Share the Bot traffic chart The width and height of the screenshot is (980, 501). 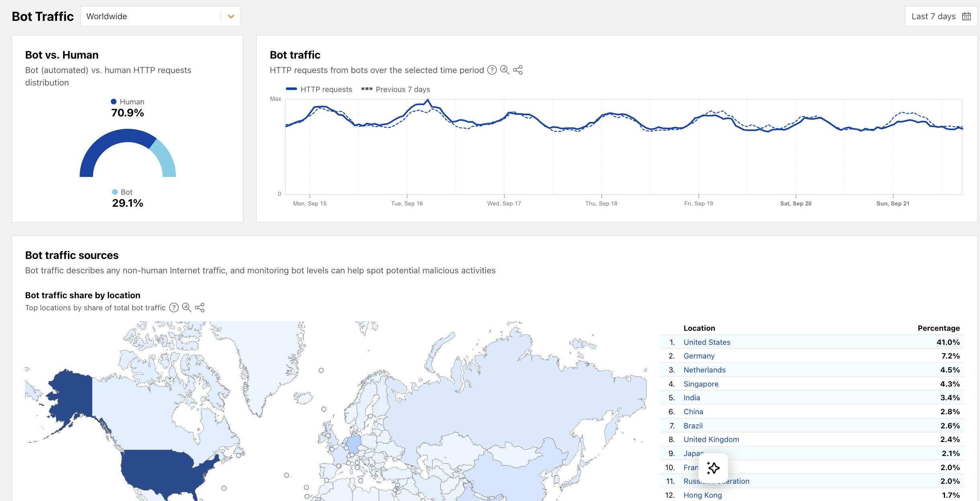click(x=518, y=70)
